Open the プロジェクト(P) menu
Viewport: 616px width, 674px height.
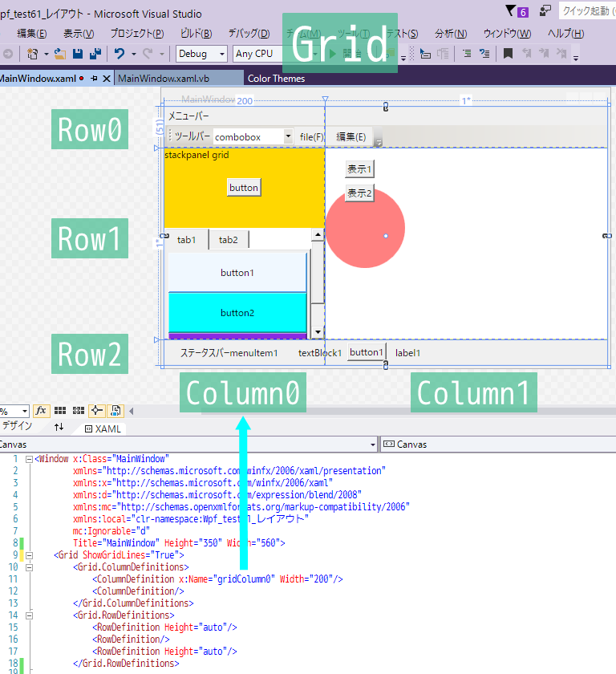tap(137, 34)
